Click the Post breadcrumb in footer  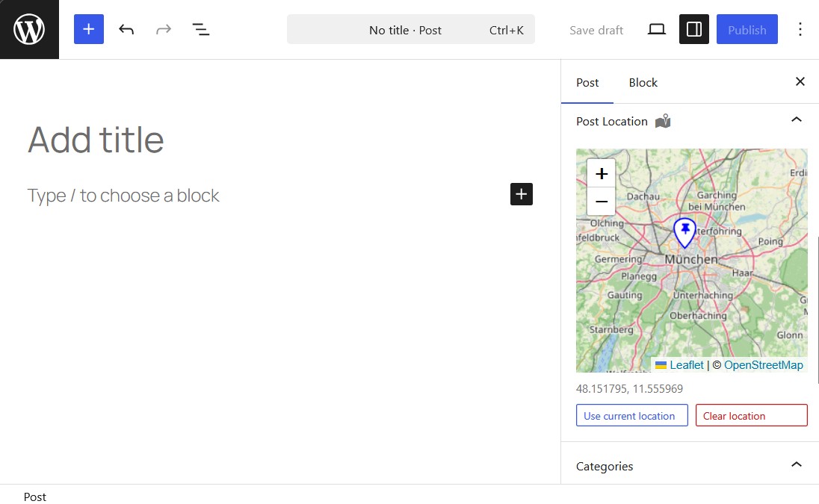click(35, 497)
